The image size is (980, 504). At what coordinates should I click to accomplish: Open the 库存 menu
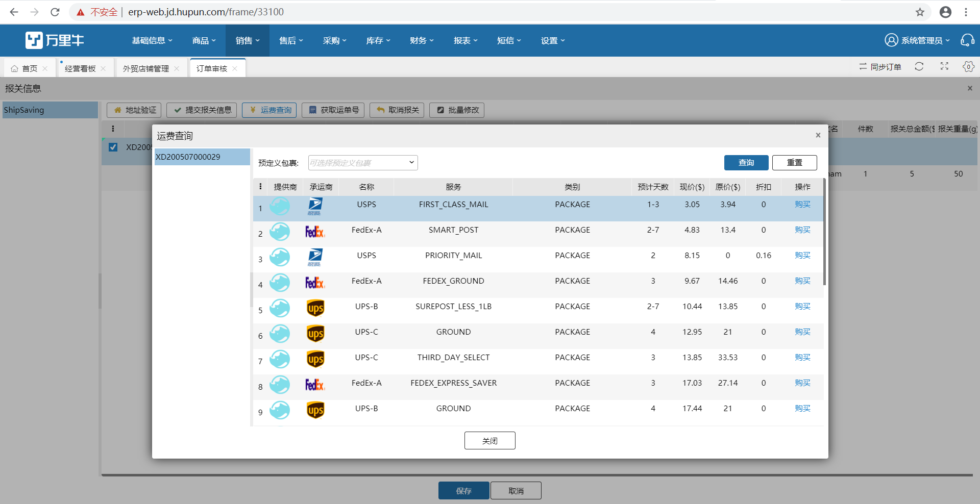tap(378, 40)
